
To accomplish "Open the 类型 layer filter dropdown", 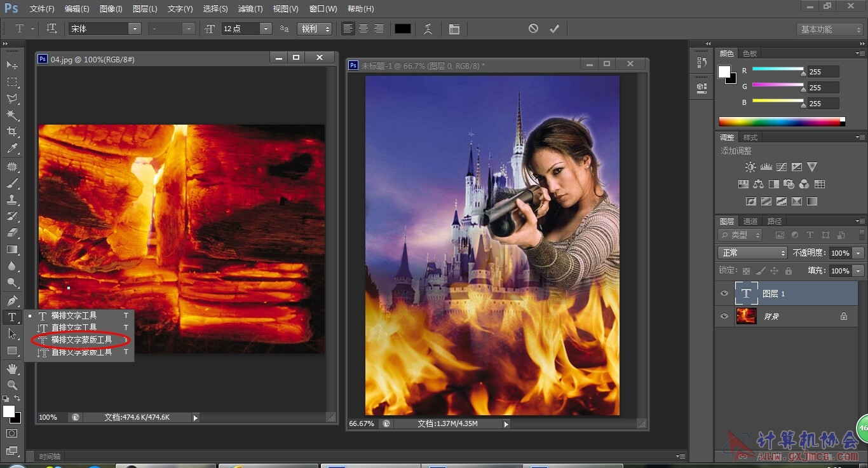I will (741, 235).
